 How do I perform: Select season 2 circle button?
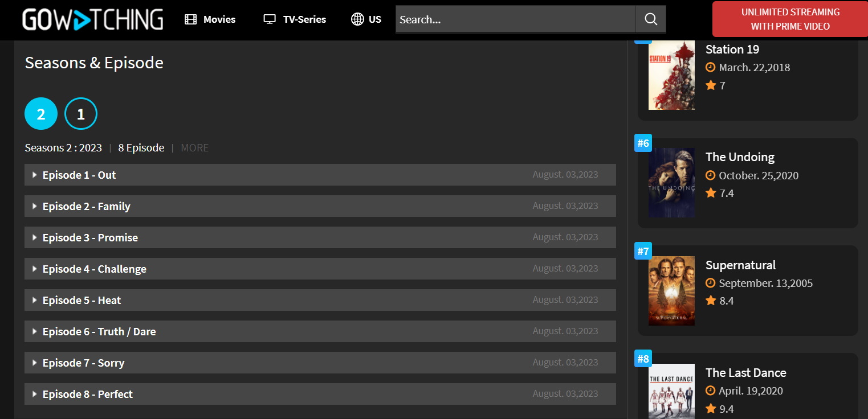[41, 114]
